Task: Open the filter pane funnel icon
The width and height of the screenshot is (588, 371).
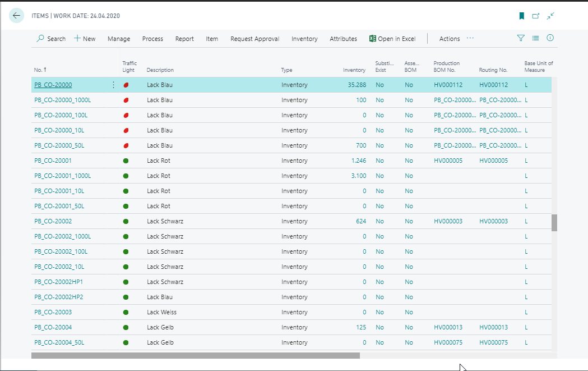Action: point(521,38)
